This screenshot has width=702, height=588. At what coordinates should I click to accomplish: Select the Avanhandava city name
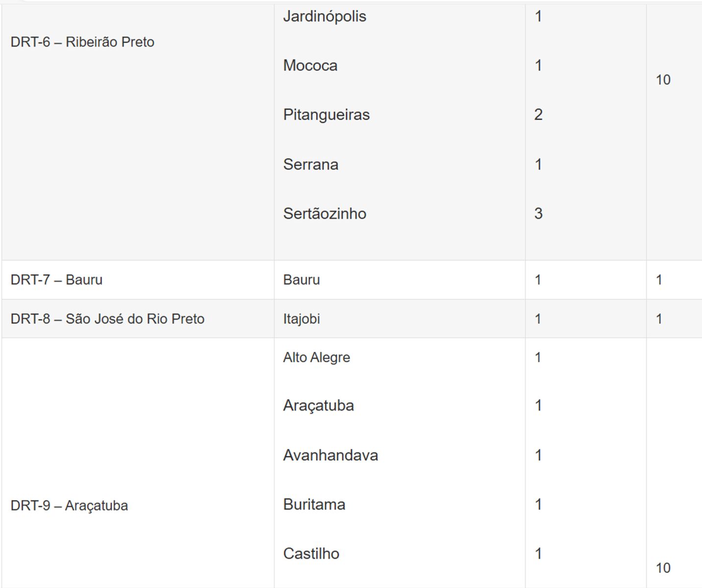pyautogui.click(x=330, y=455)
